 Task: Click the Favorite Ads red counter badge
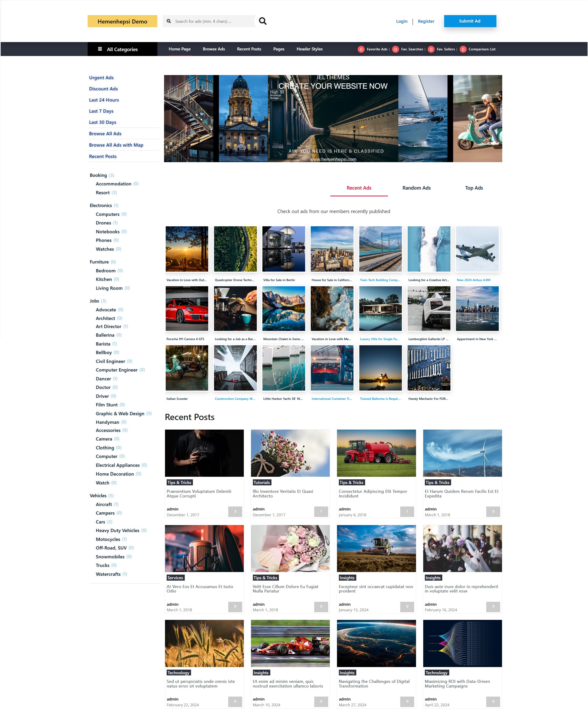coord(361,49)
